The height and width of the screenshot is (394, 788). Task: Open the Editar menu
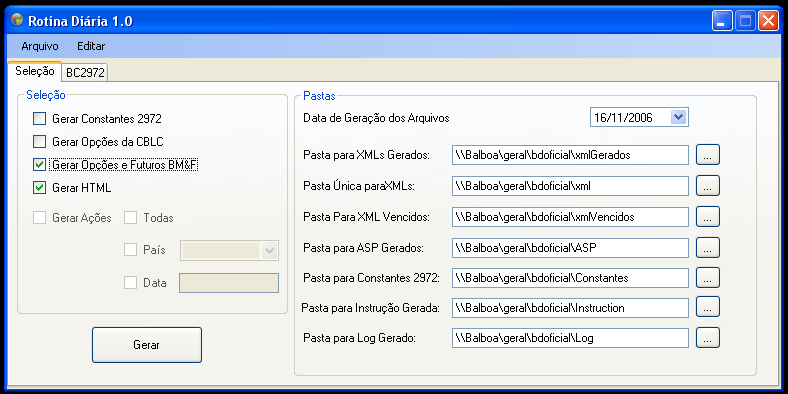click(91, 46)
